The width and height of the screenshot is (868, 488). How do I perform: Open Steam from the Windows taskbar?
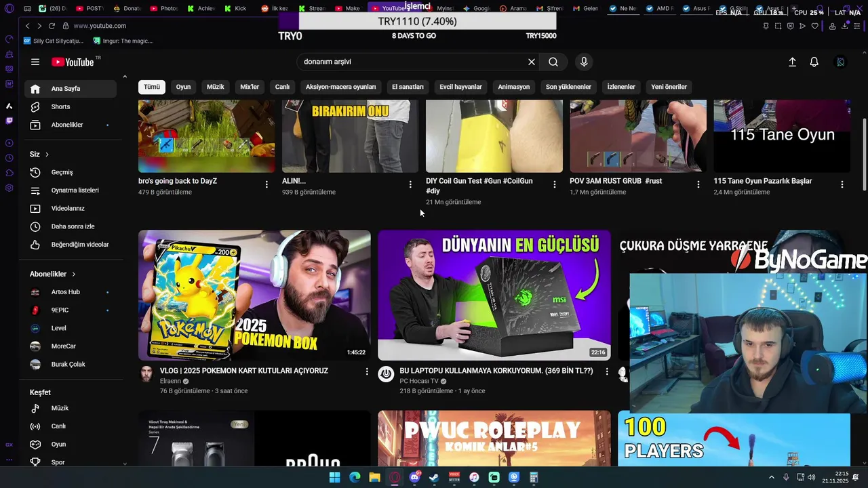(434, 477)
